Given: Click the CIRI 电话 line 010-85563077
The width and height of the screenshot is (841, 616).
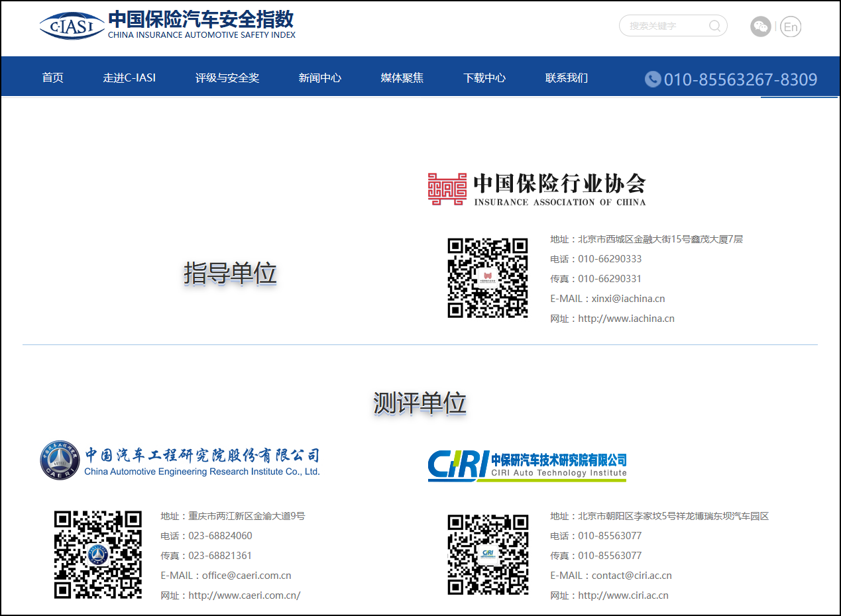Looking at the screenshot, I should pos(596,536).
